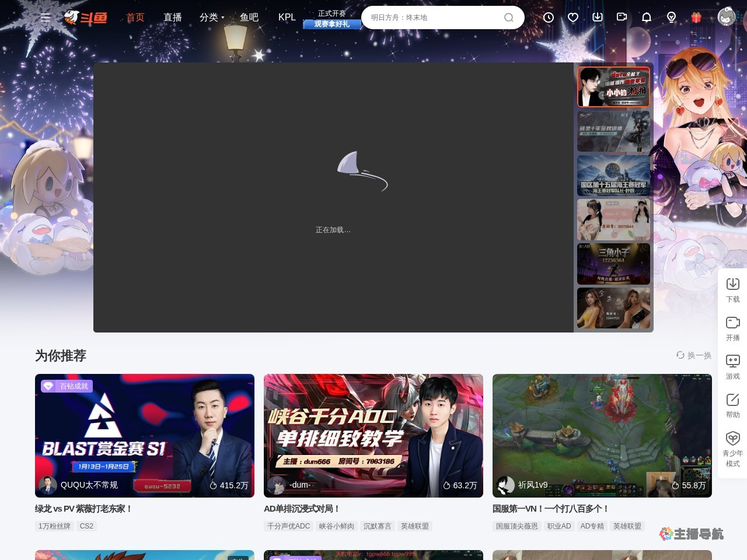Click the start broadcasting camera icon in top bar
Viewport: 747px width, 560px height.
coord(622,17)
